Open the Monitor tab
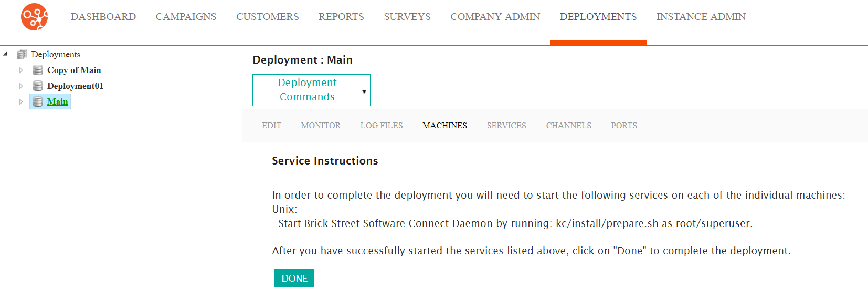 pyautogui.click(x=321, y=126)
